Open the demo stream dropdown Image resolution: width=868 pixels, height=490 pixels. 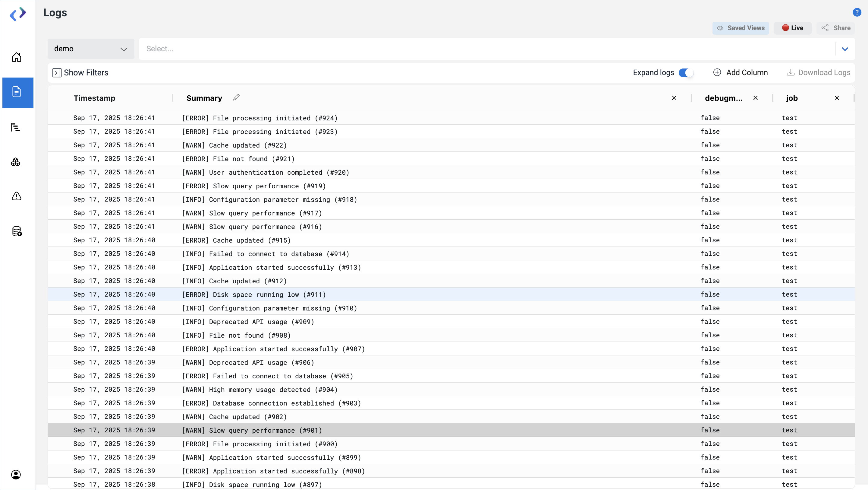[x=91, y=49]
